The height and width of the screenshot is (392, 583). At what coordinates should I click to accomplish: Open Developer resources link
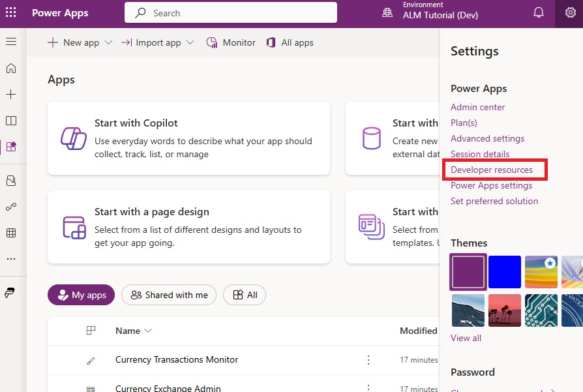[492, 170]
